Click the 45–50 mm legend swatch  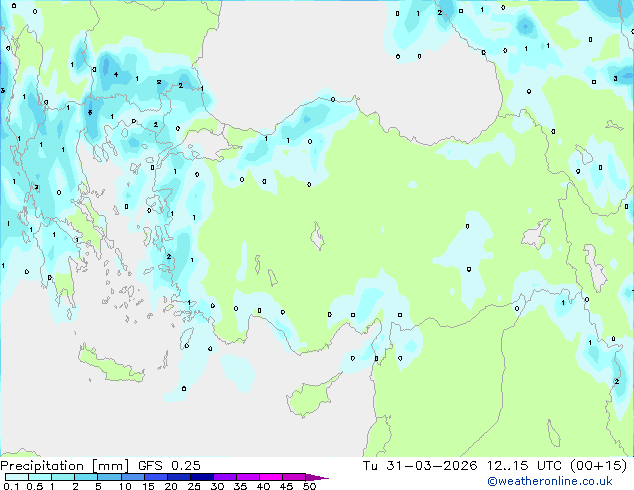[294, 477]
